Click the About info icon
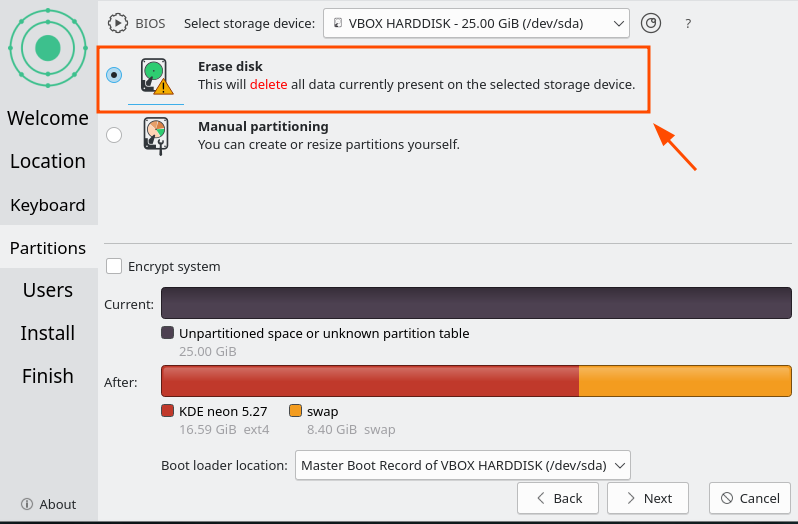798x524 pixels. tap(26, 504)
